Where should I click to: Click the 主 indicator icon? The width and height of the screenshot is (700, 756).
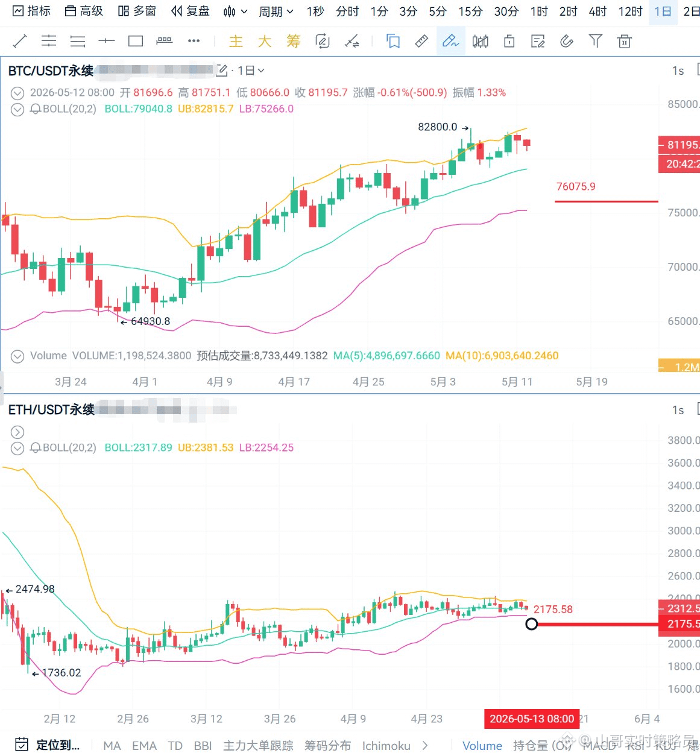coord(236,41)
